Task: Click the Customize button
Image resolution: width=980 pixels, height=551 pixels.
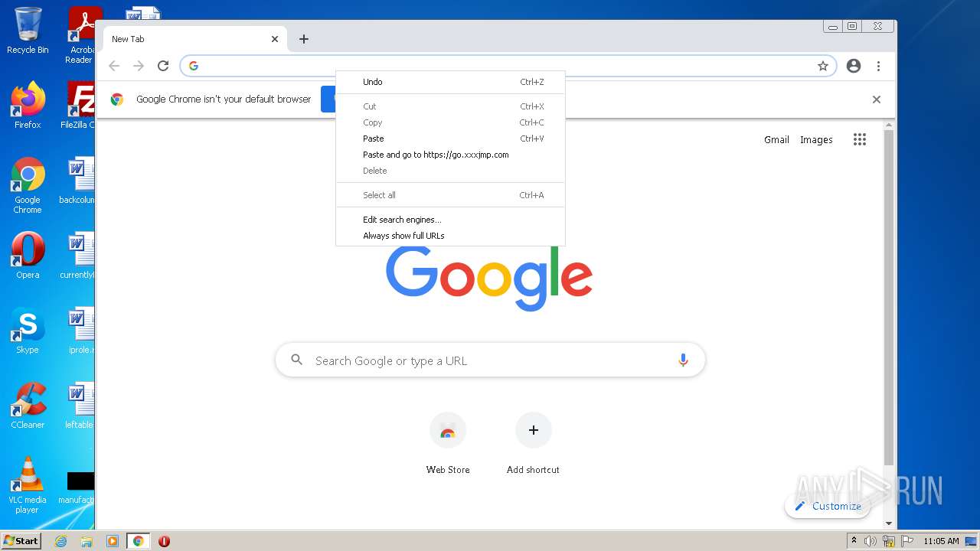Action: coord(828,506)
